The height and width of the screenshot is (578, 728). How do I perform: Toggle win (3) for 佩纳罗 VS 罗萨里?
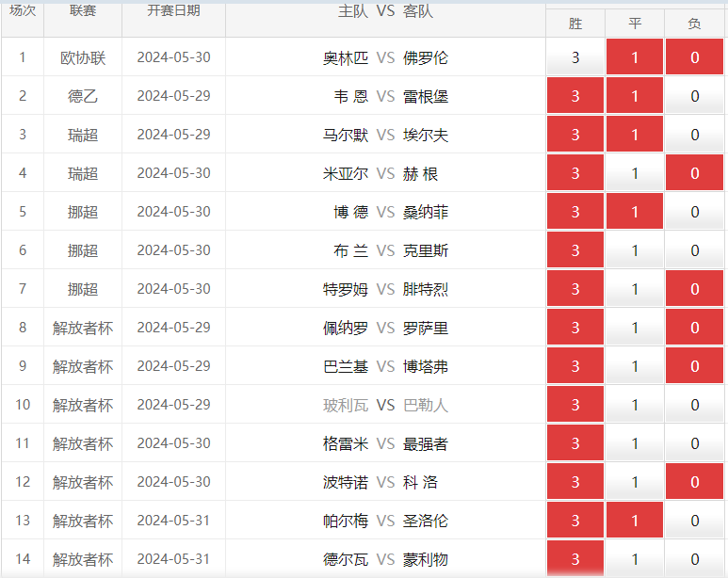tap(575, 327)
